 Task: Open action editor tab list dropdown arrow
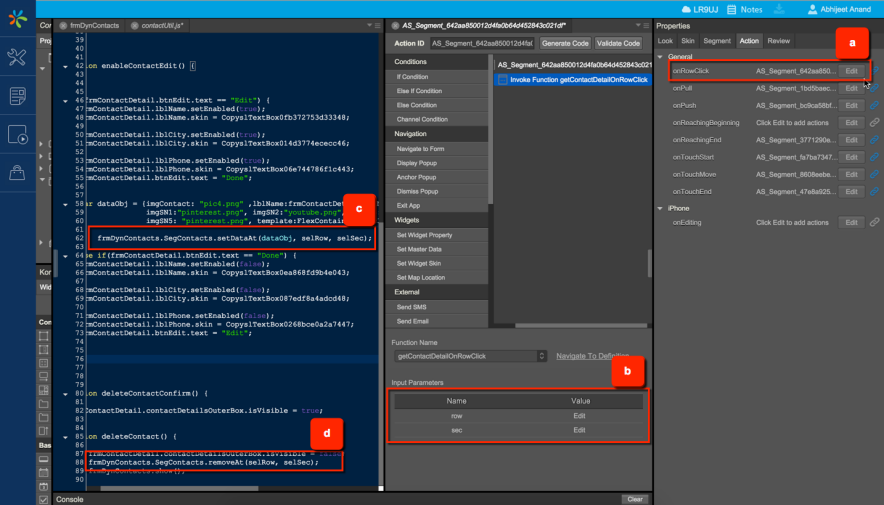[638, 25]
